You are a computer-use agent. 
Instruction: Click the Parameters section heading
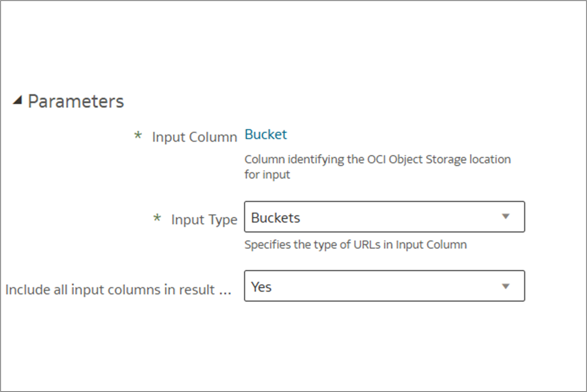[76, 101]
